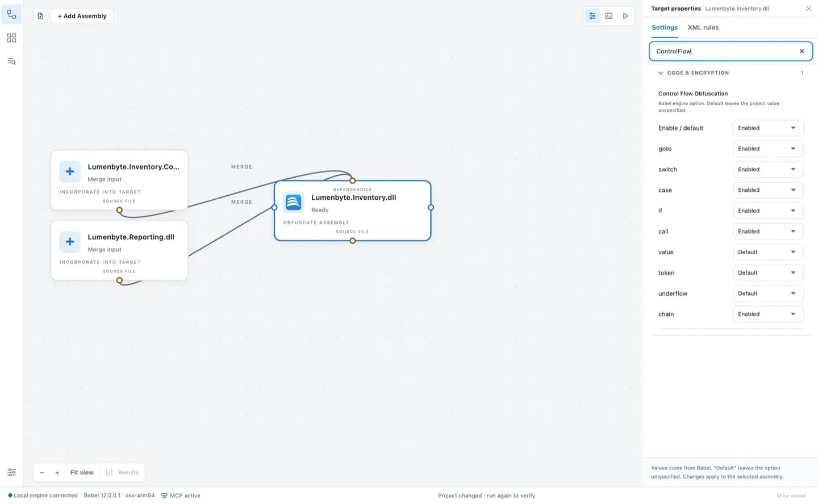
Task: Open the call dropdown
Action: tap(767, 232)
